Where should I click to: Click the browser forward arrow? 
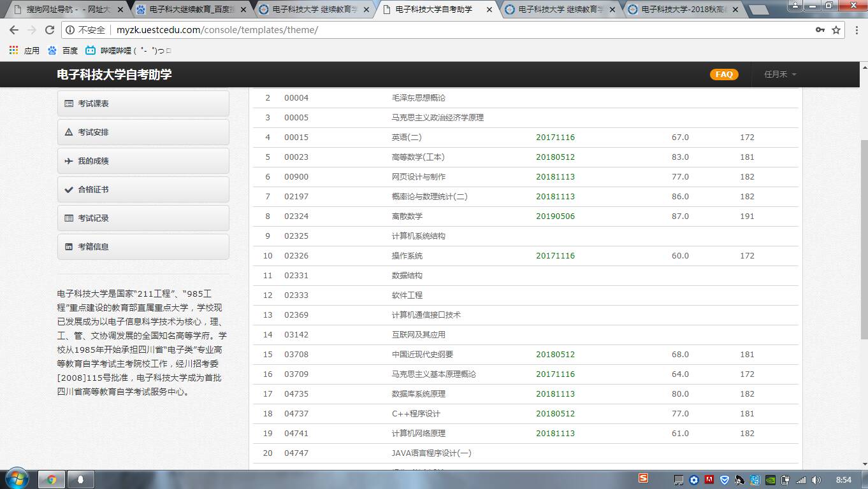pyautogui.click(x=32, y=30)
